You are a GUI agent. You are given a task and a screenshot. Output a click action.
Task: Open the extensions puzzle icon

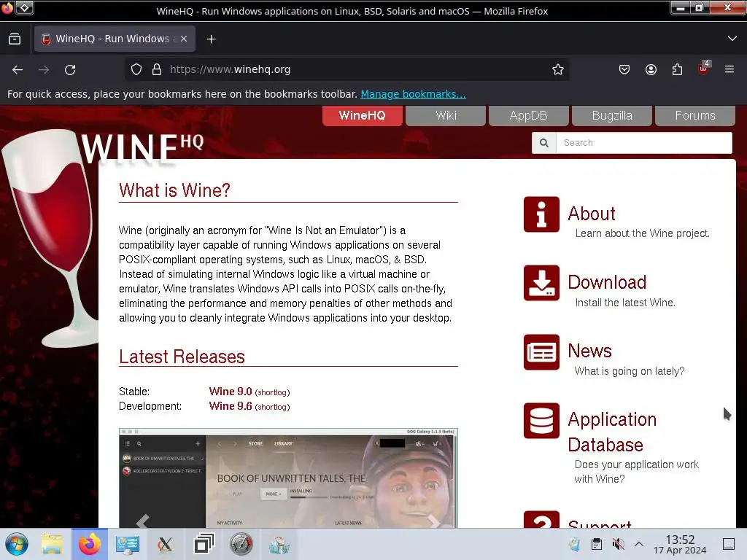tap(677, 69)
